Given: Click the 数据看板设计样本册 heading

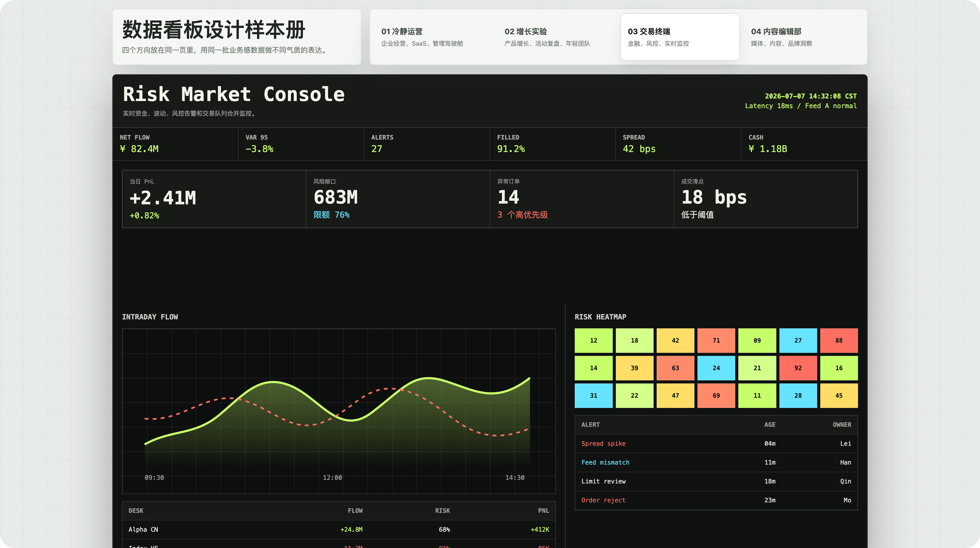Looking at the screenshot, I should coord(213,30).
